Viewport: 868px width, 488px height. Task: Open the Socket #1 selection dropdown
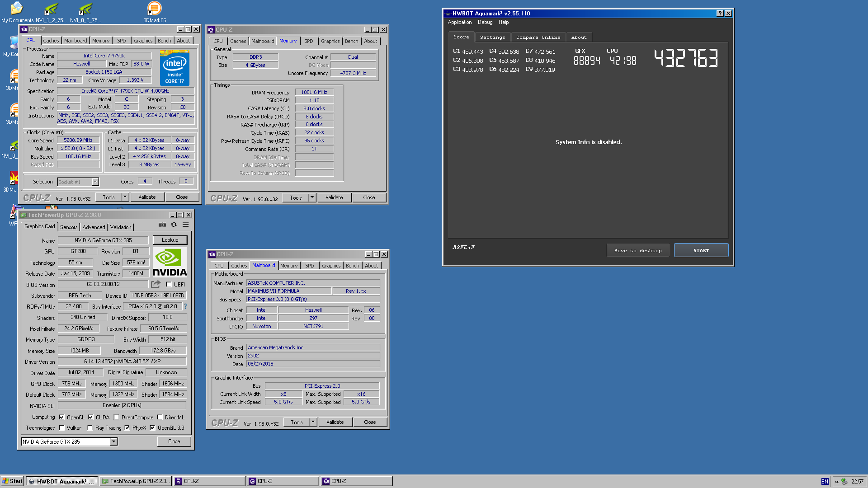95,182
